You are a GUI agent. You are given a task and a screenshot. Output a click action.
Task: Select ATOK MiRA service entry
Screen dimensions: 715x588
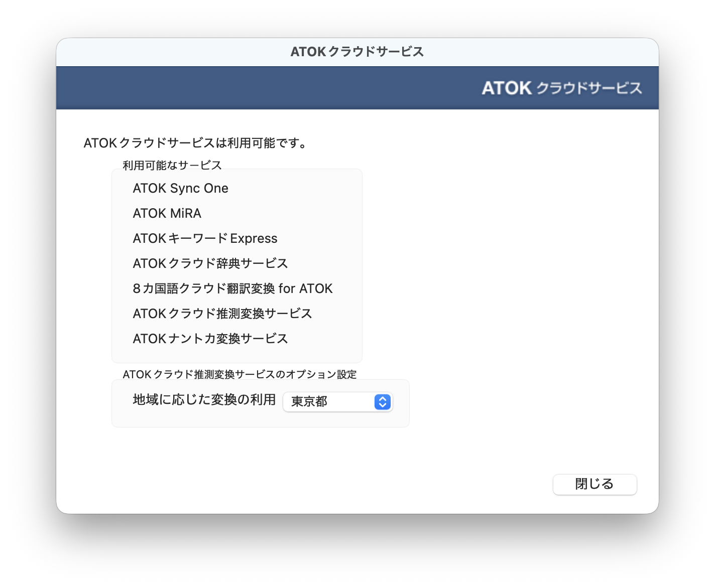tap(167, 213)
